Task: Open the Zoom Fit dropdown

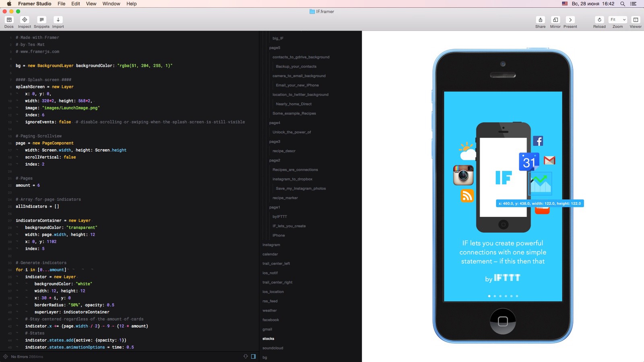Action: (x=618, y=20)
